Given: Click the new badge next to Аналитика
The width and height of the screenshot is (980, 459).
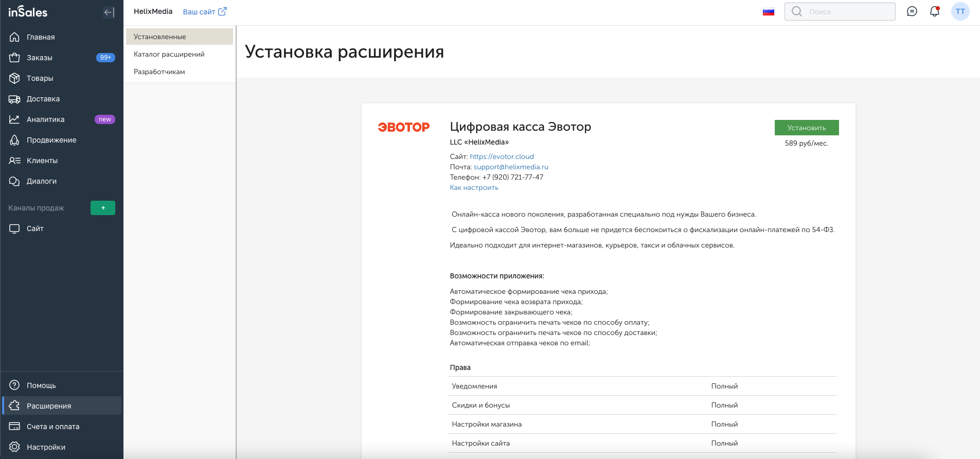Looking at the screenshot, I should click(105, 119).
